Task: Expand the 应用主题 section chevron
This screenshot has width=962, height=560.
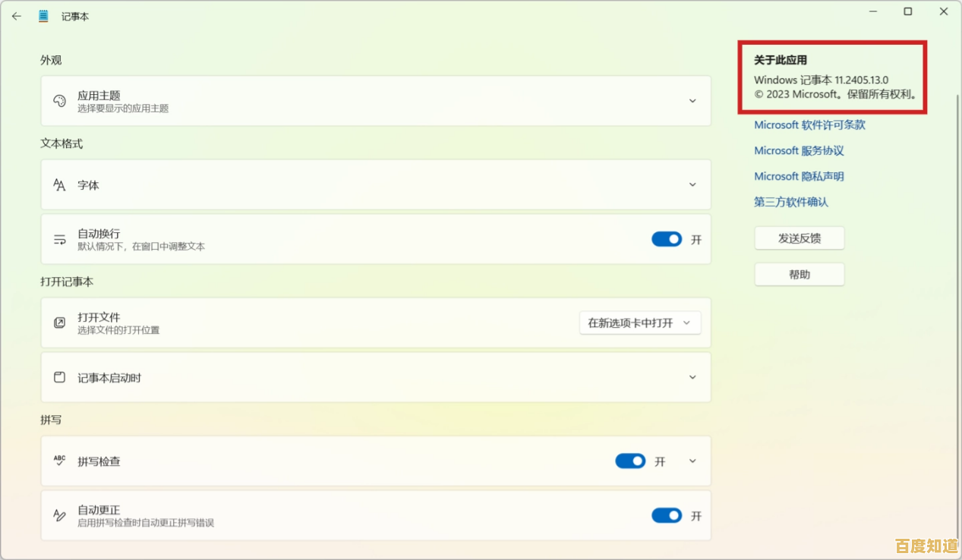Action: click(692, 101)
